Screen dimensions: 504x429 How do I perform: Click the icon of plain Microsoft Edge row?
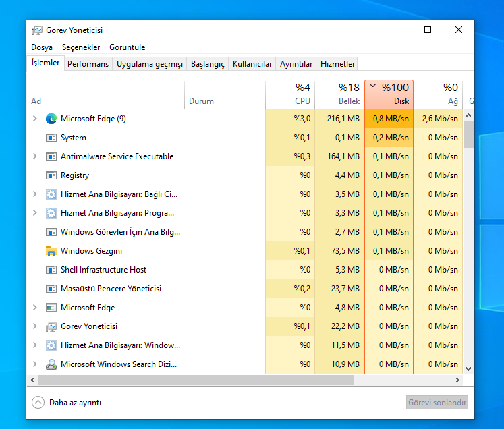pos(51,308)
